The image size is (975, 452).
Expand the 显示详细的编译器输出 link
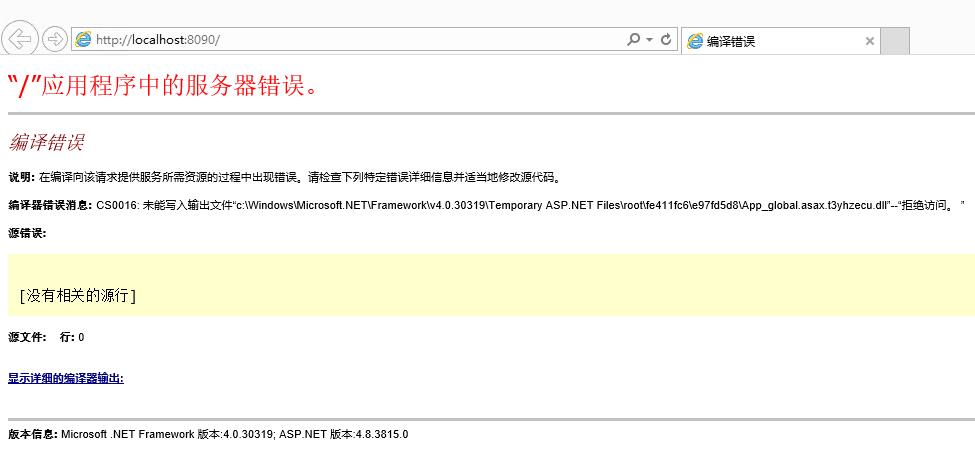[66, 378]
